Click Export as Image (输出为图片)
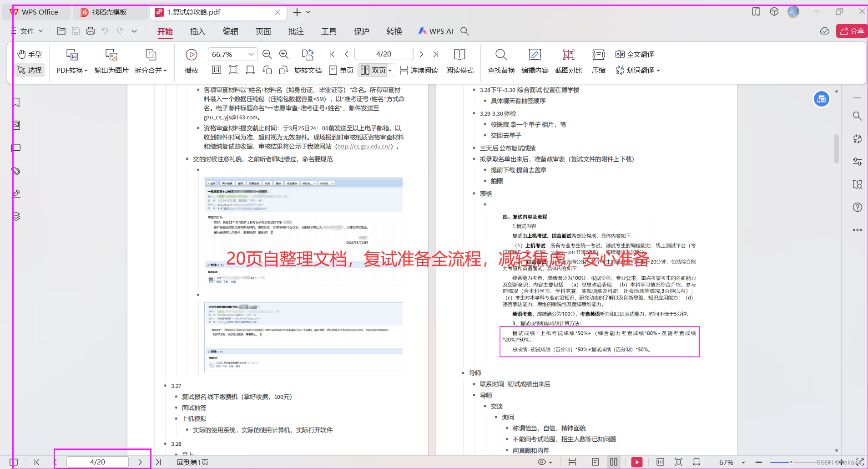The width and height of the screenshot is (868, 469). pyautogui.click(x=111, y=61)
